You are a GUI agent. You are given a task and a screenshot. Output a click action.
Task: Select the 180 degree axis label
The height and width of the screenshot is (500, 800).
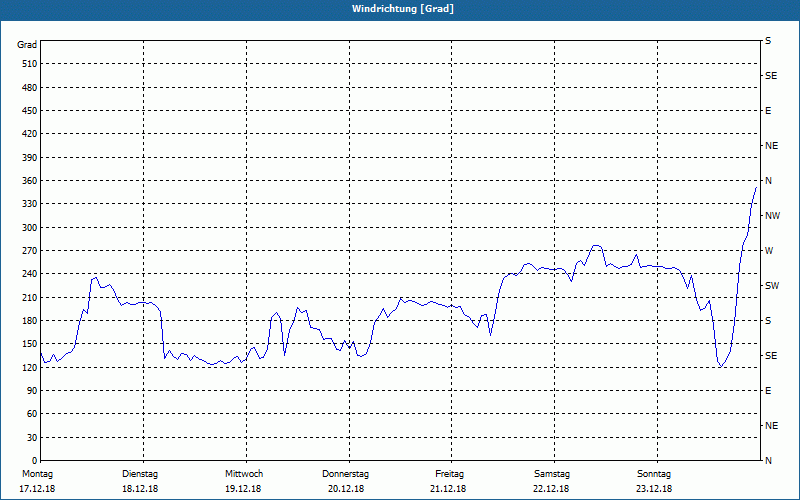(30, 320)
